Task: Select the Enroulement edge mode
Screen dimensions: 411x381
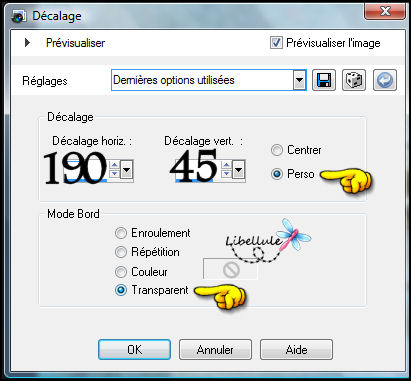Action: pos(121,233)
